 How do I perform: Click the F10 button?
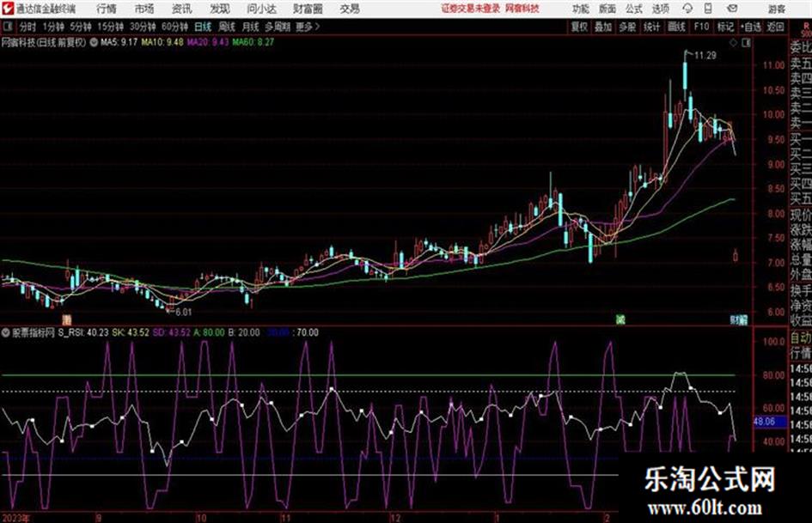tap(701, 27)
